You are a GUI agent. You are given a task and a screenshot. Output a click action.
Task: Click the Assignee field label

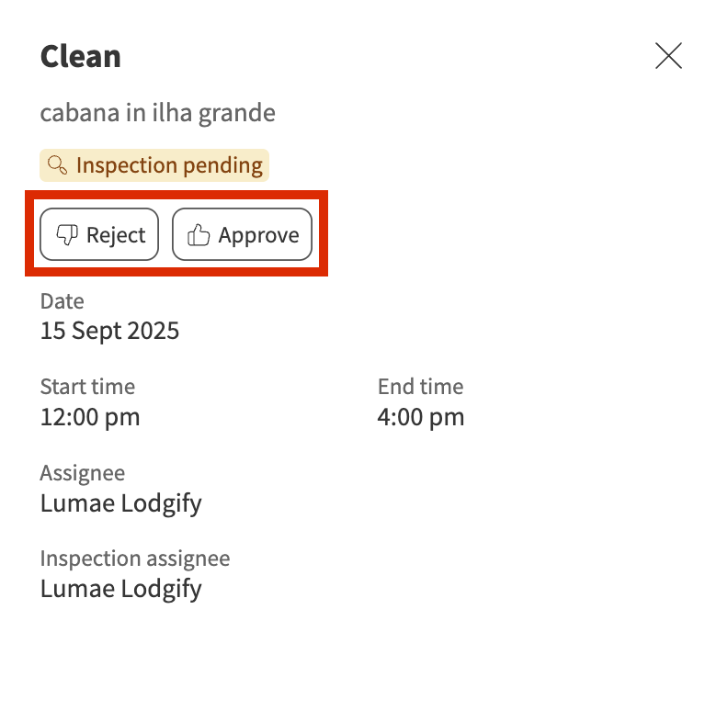[x=82, y=473]
